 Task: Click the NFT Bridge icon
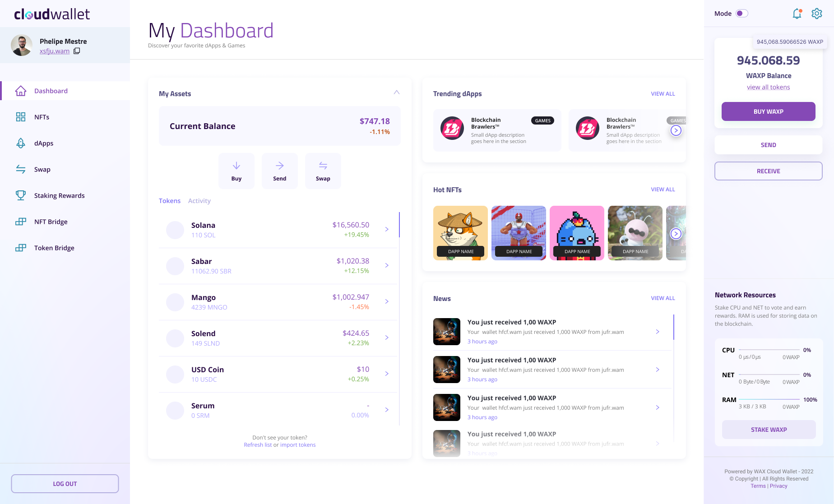[x=21, y=222]
